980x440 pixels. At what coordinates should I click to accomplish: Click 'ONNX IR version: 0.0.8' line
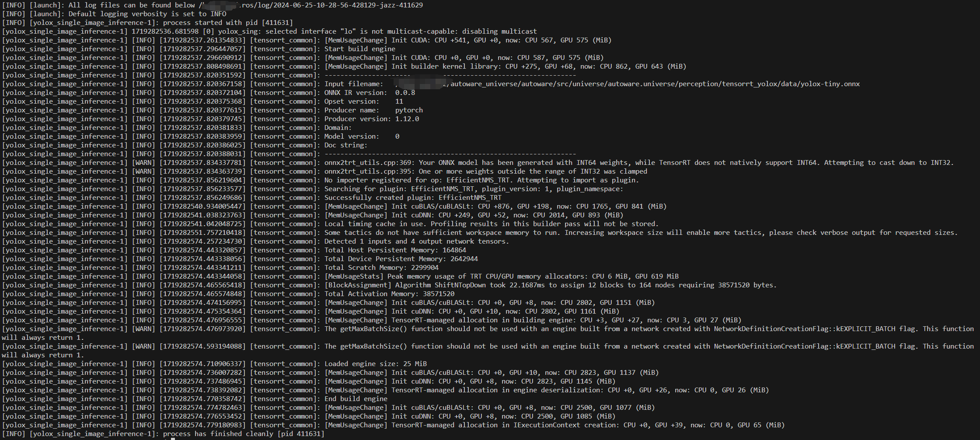[x=209, y=93]
